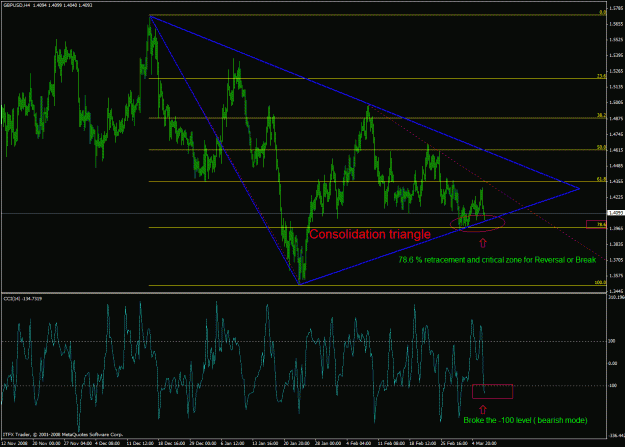Select the Fibonacci 78.6 level label
Image resolution: width=625 pixels, height=447 pixels.
pos(601,224)
